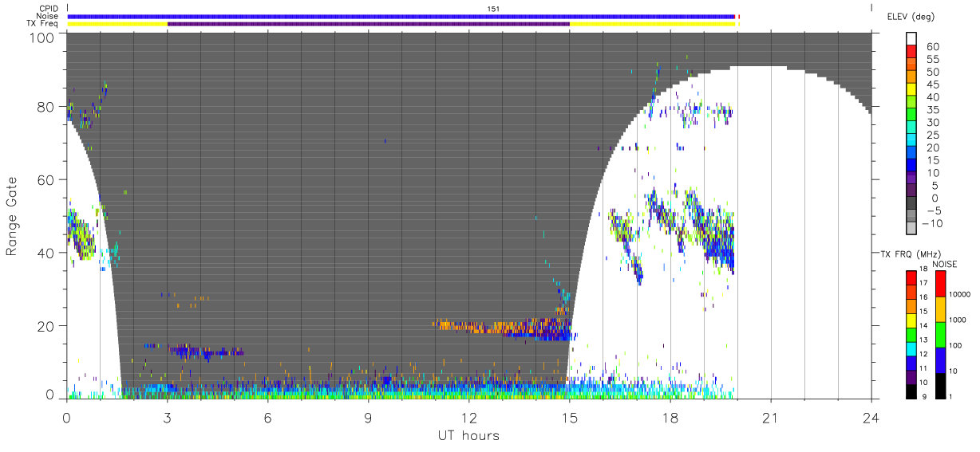This screenshot has width=980, height=452.
Task: Click the purple segment of the TX Freq bar
Action: pos(369,23)
